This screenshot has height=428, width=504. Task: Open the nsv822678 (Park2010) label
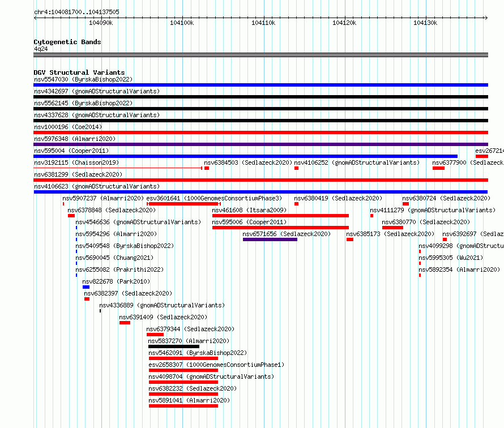pos(116,281)
